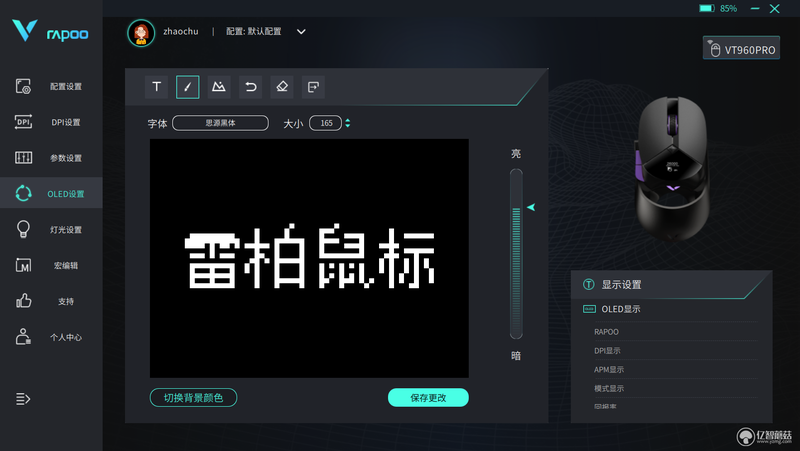Click the zhaochu user avatar
The width and height of the screenshot is (800, 451).
point(141,33)
